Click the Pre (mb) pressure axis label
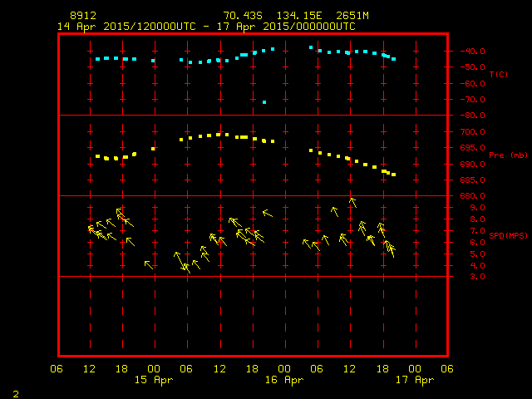The image size is (532, 399). pos(508,155)
